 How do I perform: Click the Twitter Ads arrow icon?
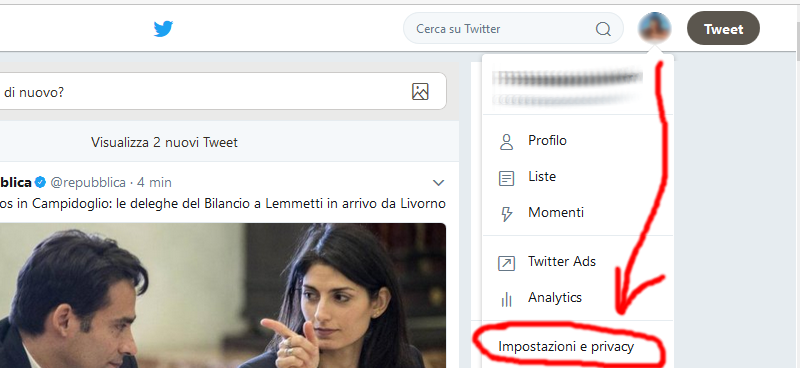point(506,263)
